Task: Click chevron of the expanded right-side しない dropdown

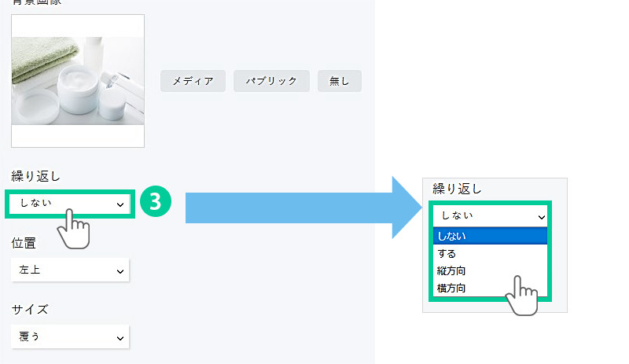Action: [541, 215]
